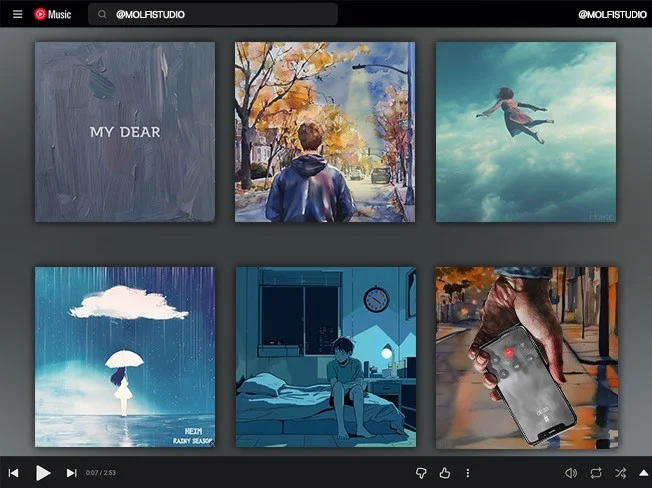
Task: Skip to the next track
Action: (71, 473)
